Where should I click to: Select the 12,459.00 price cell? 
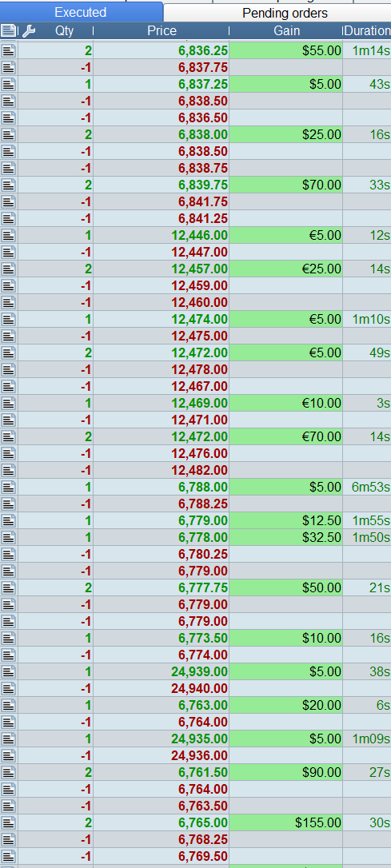[162, 285]
